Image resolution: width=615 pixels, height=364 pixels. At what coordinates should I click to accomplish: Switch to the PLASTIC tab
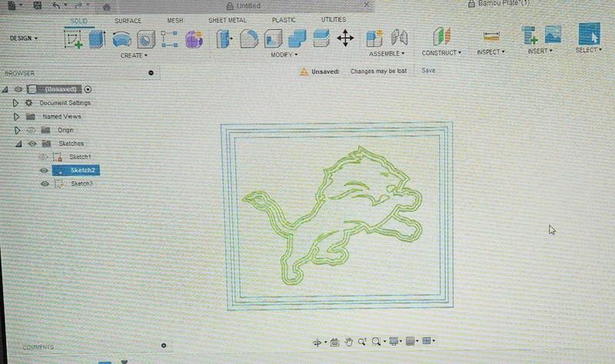click(284, 20)
